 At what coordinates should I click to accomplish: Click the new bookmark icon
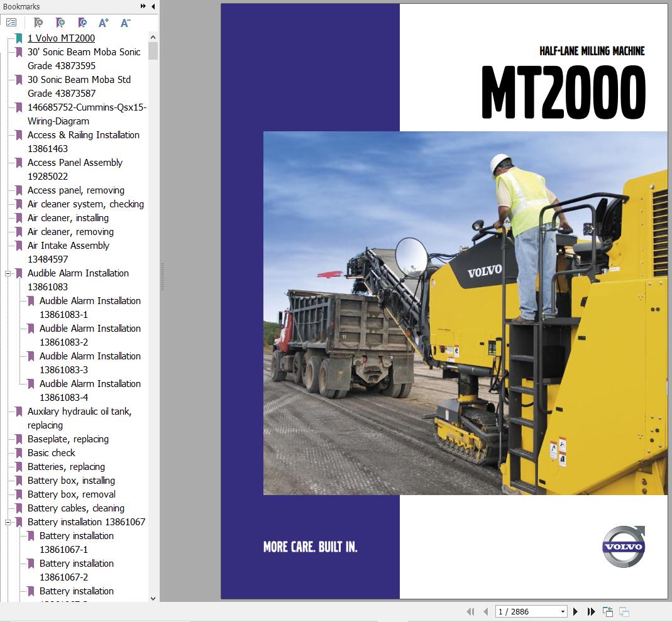[x=60, y=23]
